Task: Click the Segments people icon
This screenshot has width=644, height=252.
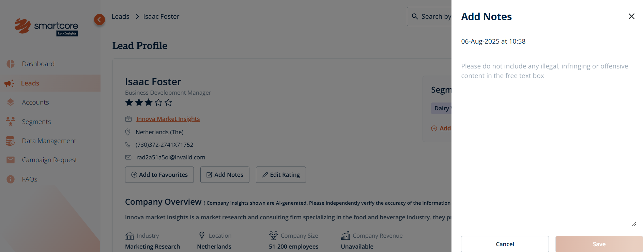Action: tap(11, 122)
